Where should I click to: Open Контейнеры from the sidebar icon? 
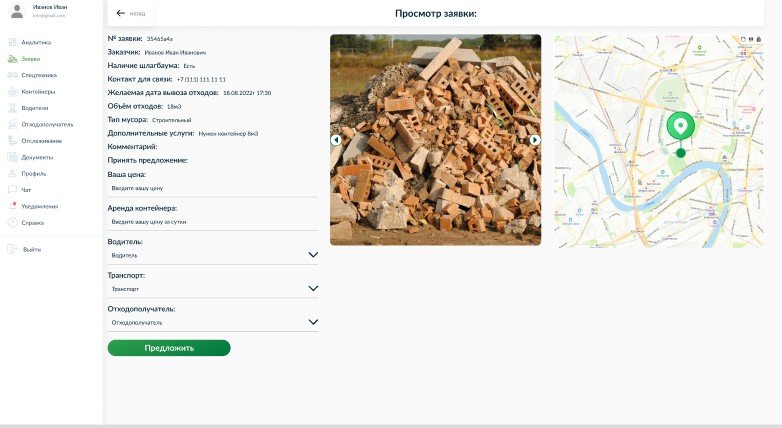pos(12,91)
